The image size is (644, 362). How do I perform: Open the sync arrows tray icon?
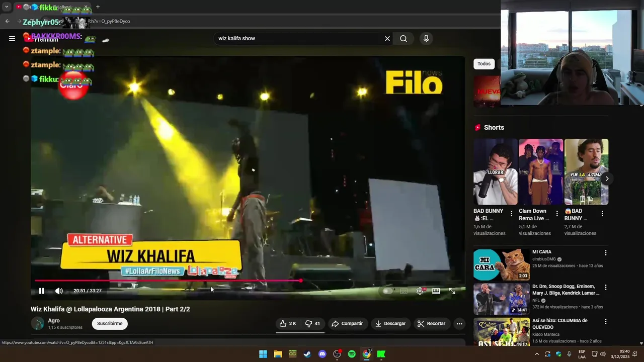(x=547, y=354)
